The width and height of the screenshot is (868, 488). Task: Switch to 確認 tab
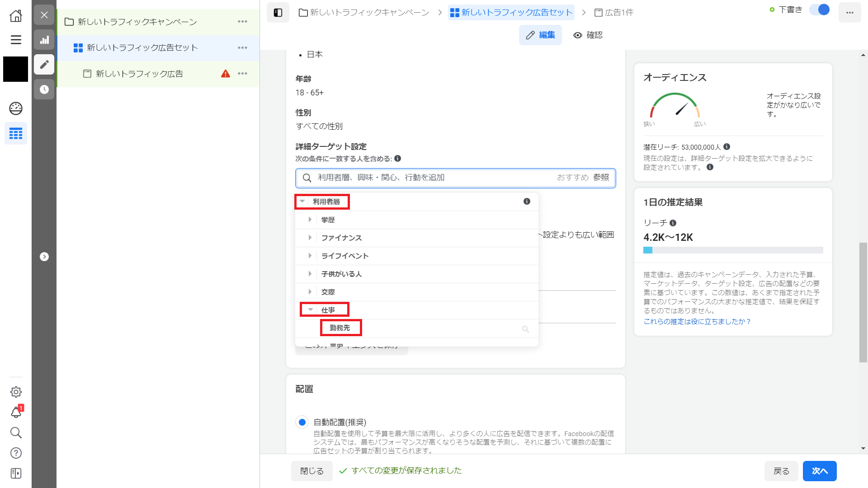pos(588,35)
